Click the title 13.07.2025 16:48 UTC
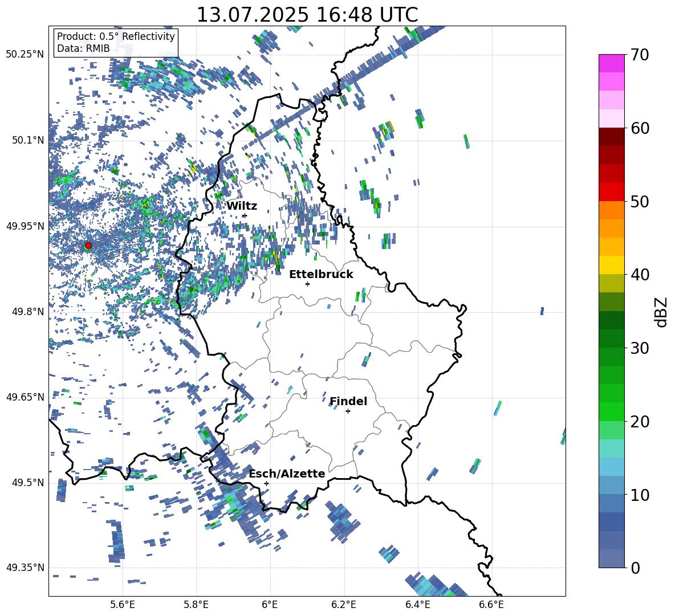This screenshot has height=616, width=675. [307, 15]
